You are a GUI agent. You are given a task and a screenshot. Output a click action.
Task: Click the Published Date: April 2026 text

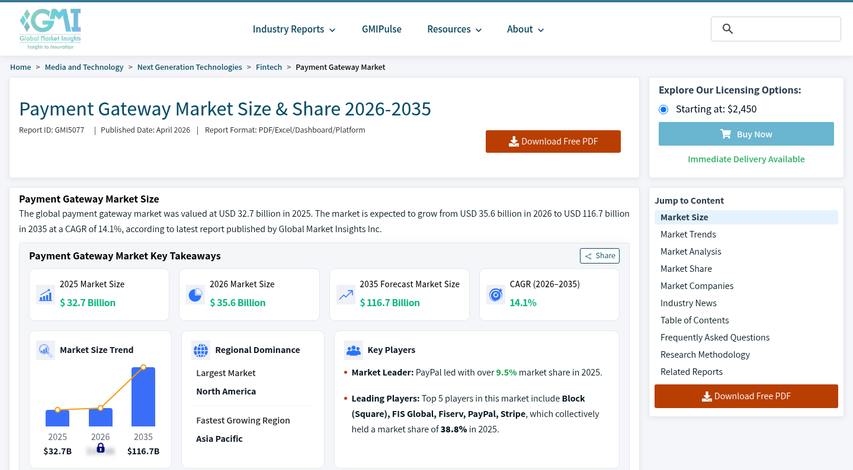coord(145,130)
